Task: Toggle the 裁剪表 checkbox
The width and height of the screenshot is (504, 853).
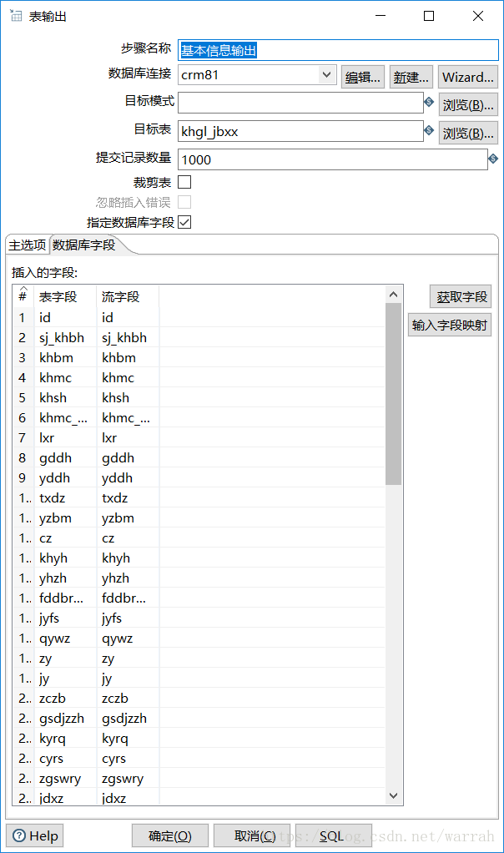Action: tap(185, 182)
